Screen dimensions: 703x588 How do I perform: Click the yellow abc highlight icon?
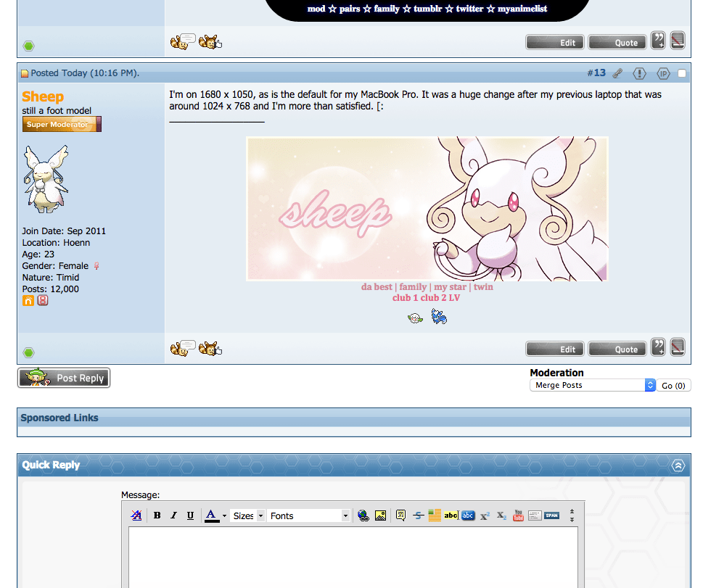pos(451,515)
